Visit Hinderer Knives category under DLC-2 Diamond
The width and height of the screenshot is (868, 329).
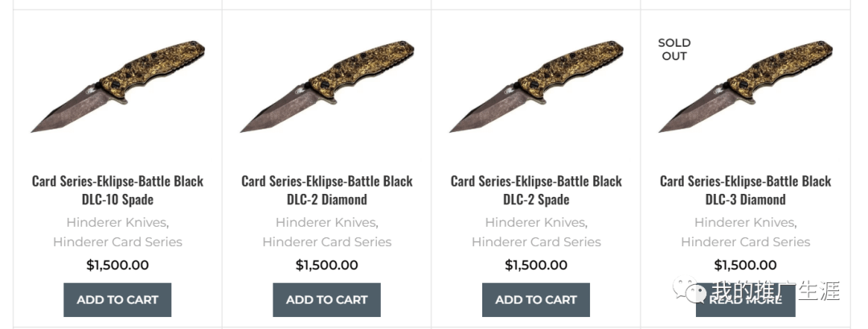[x=325, y=223]
